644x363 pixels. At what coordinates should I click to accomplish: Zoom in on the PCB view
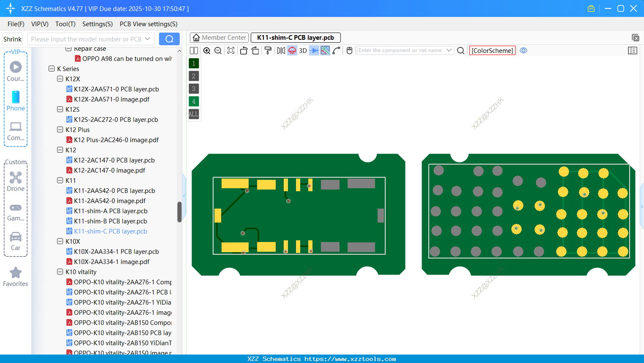coord(207,50)
